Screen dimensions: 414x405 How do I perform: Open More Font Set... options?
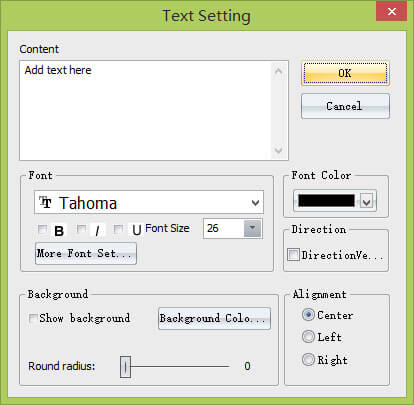pos(86,254)
